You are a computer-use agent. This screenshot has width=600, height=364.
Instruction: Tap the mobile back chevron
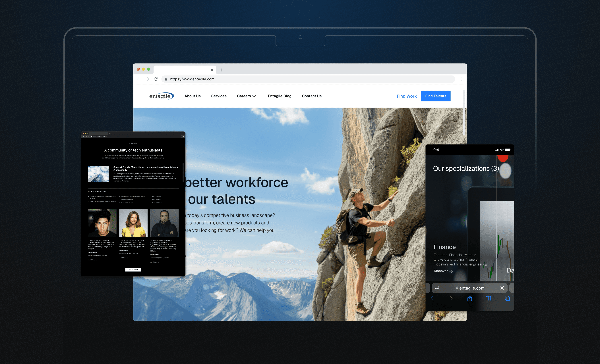click(x=432, y=298)
